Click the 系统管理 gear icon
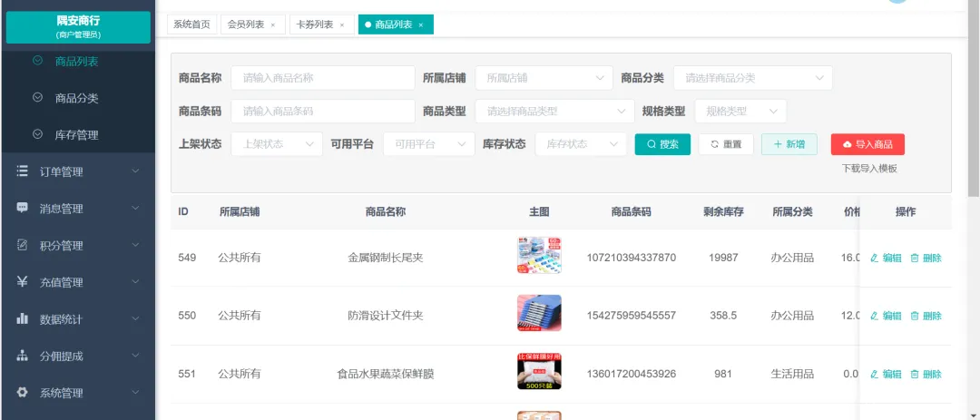Viewport: 980px width, 420px height. (22, 393)
